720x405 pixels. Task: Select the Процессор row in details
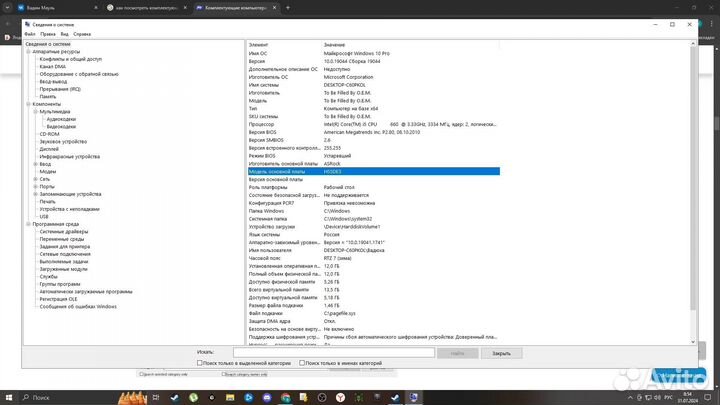(x=374, y=124)
